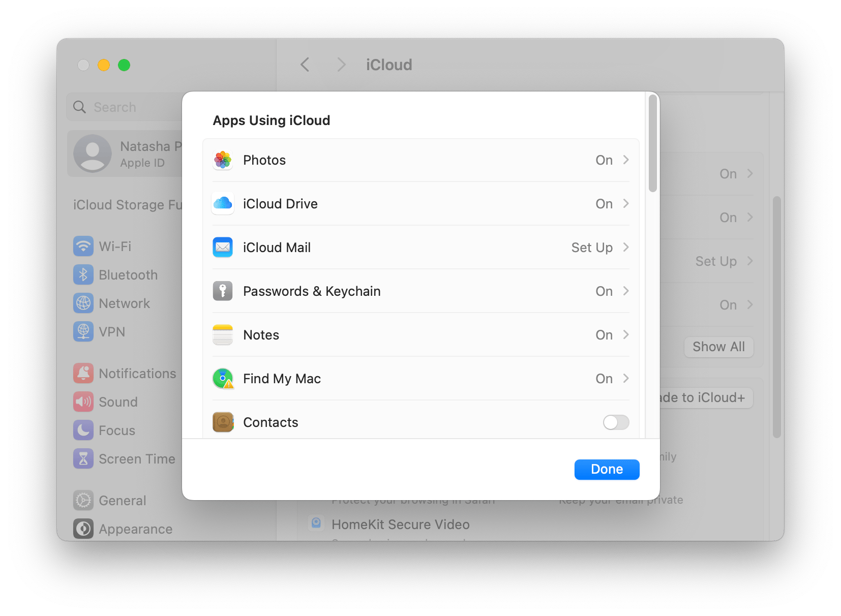Viewport: 841px width, 616px height.
Task: Enable iCloud syncing for Contacts
Action: point(615,422)
